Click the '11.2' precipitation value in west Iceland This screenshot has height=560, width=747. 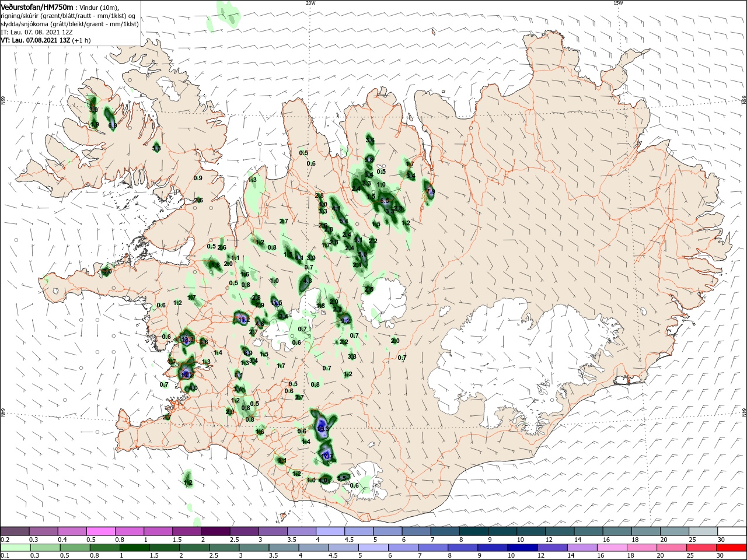point(244,320)
